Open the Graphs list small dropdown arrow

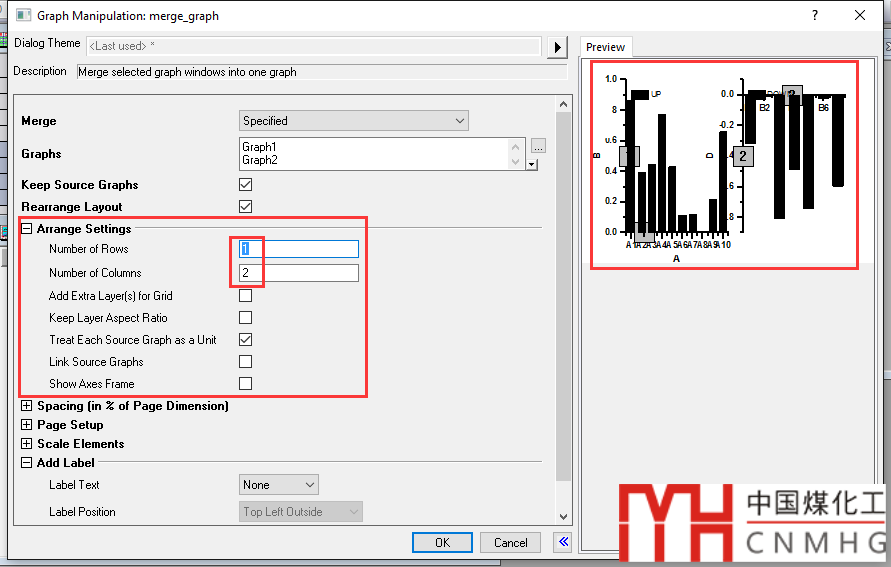[532, 165]
